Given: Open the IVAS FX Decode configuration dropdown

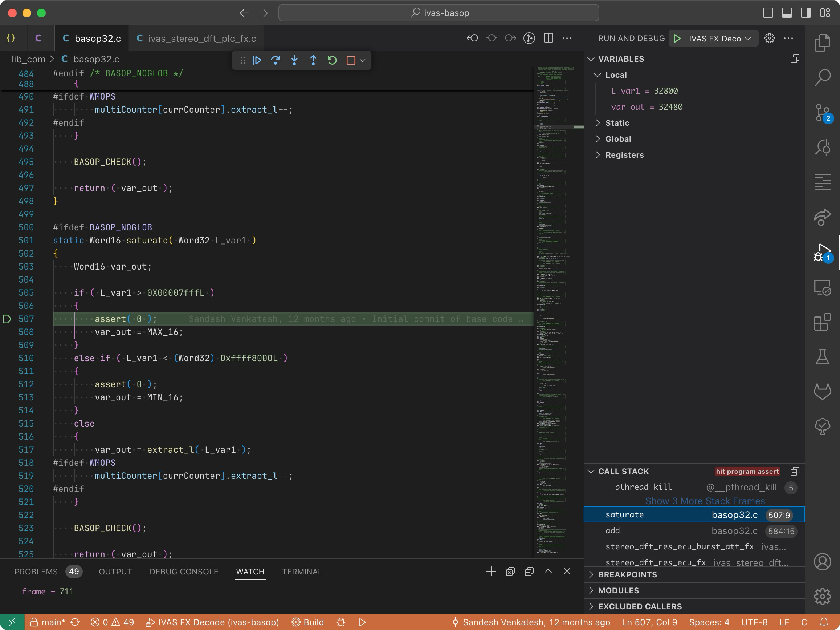Looking at the screenshot, I should point(719,39).
